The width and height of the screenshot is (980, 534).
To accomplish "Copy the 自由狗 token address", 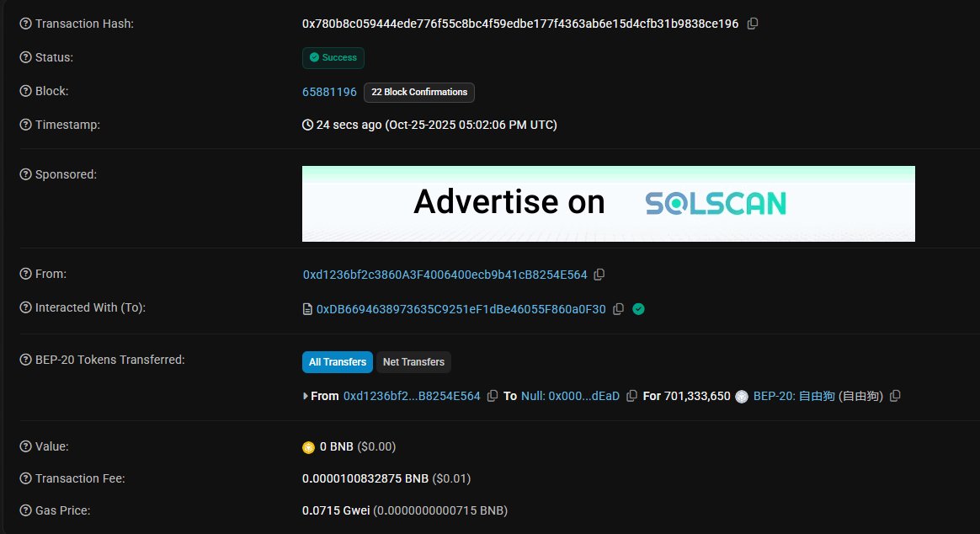I will pyautogui.click(x=895, y=396).
